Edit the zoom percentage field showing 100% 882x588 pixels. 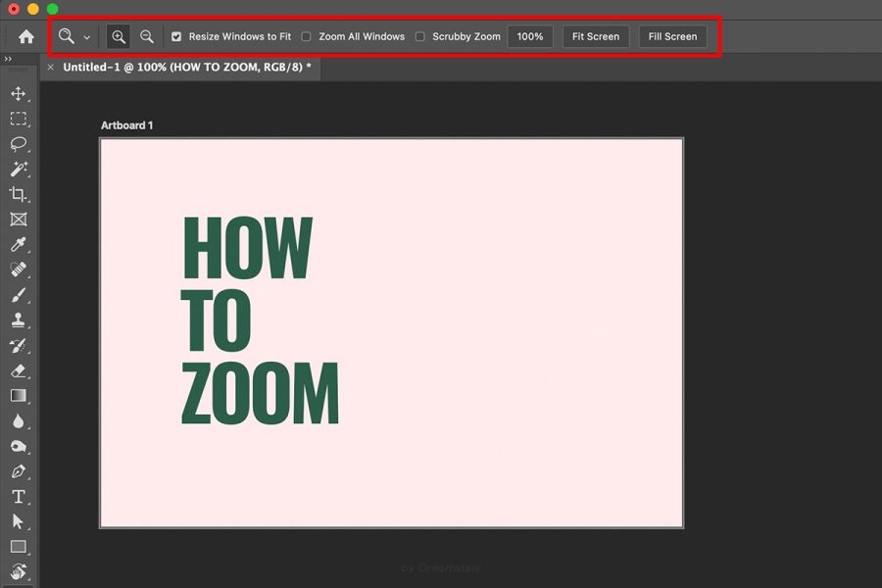(530, 36)
